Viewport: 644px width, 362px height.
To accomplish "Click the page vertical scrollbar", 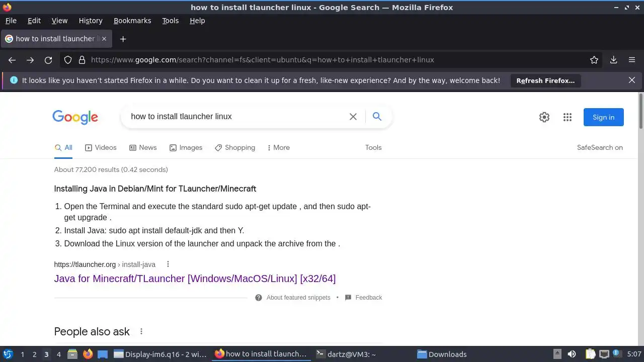I will tap(640, 111).
